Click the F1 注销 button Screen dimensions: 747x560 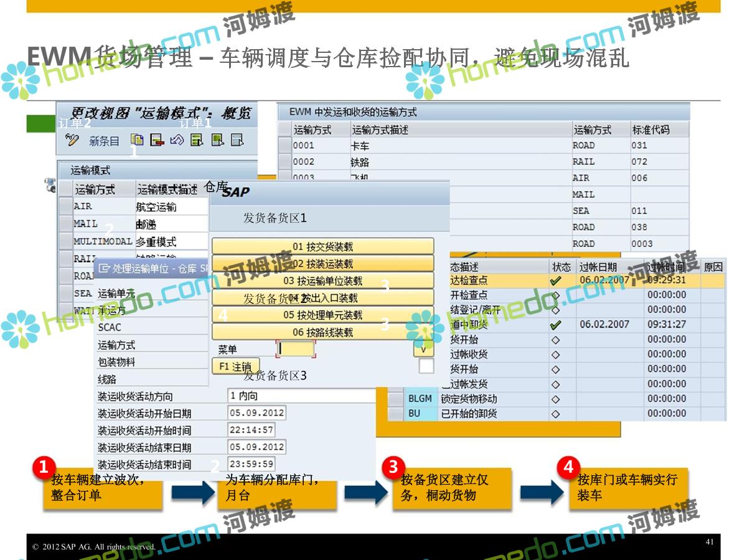point(235,366)
